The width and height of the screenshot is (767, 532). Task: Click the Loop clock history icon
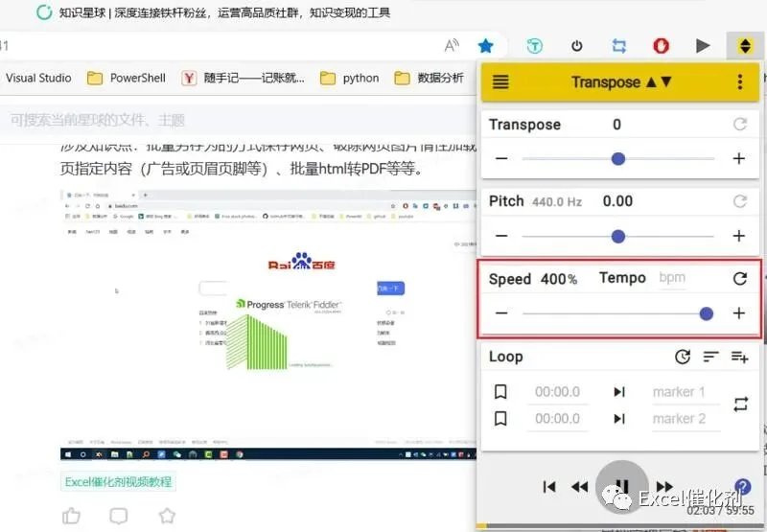coord(683,357)
